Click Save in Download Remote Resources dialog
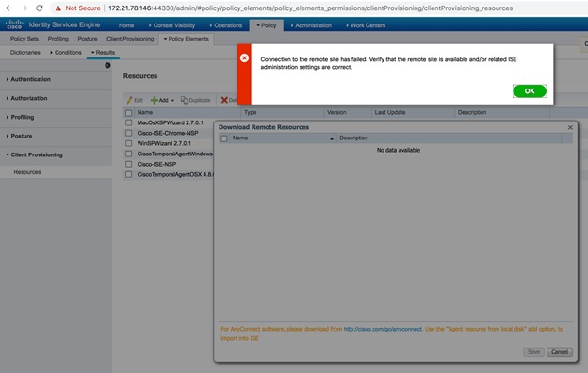Screen dimensions: 588x373 [533, 352]
